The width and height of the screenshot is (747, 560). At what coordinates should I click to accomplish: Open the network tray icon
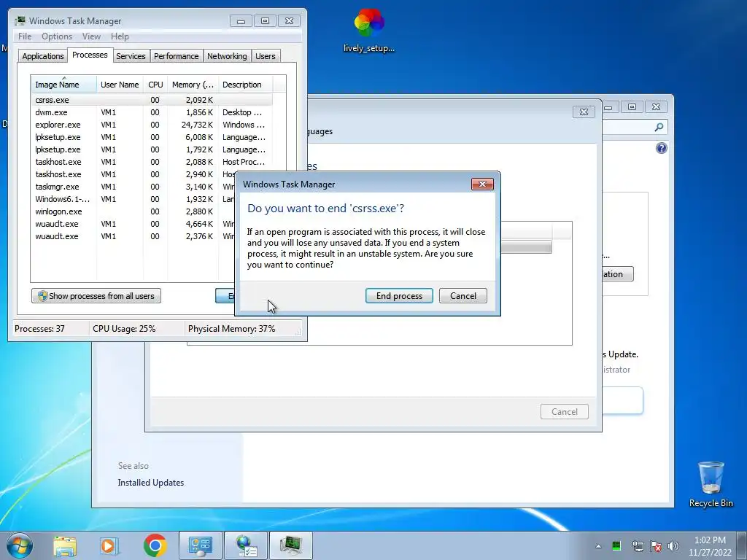click(x=638, y=545)
